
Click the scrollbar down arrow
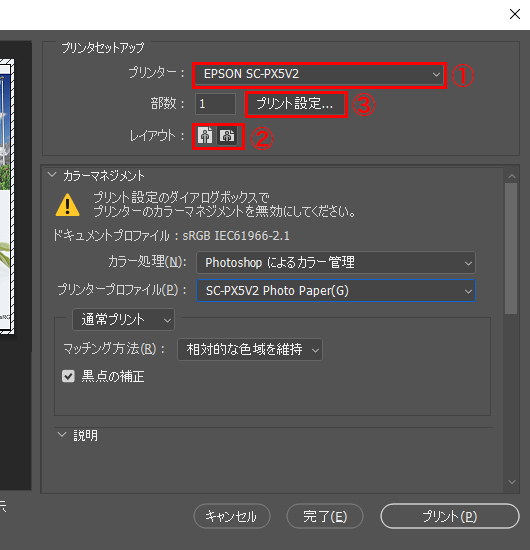click(x=512, y=482)
